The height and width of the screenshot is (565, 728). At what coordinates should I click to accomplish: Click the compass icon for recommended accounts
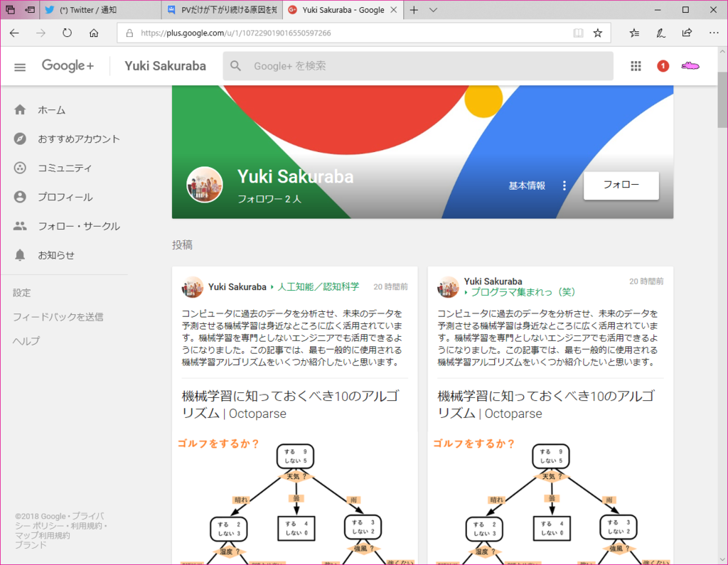pyautogui.click(x=20, y=139)
